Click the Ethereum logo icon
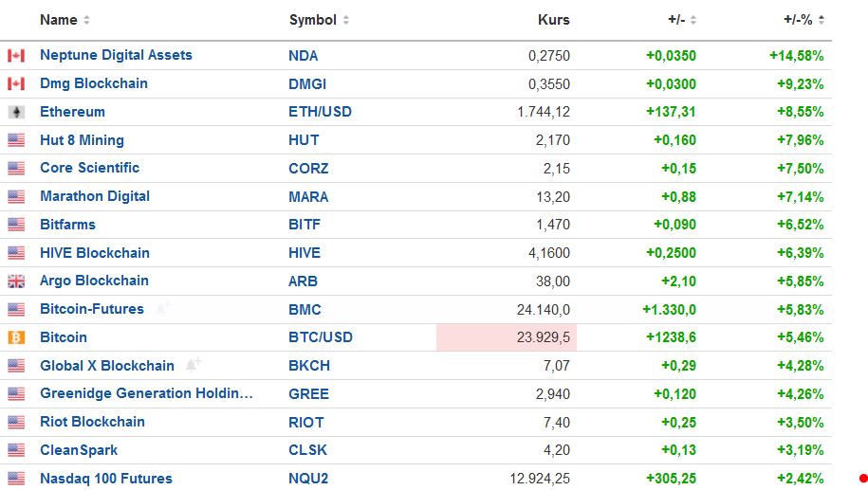 (x=16, y=112)
